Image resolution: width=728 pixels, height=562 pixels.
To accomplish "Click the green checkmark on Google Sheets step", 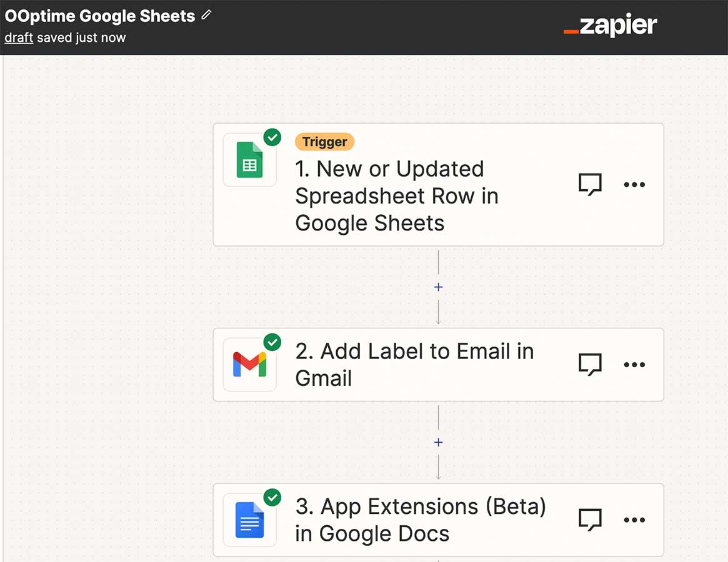I will click(x=272, y=137).
